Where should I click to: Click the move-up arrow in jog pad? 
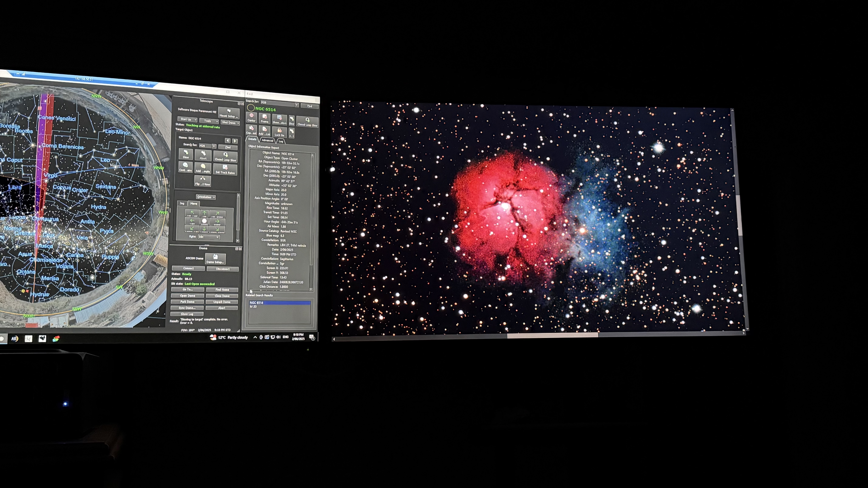tap(205, 213)
